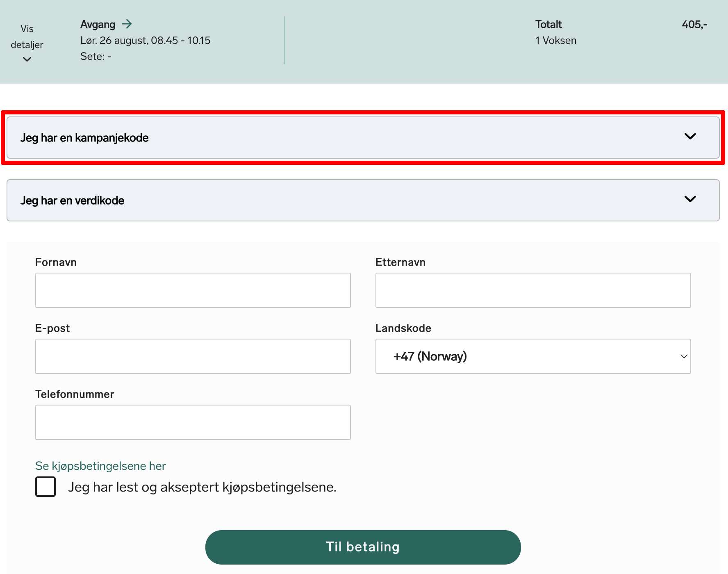Click the 'Avgang' departure heading
Image resolution: width=728 pixels, height=574 pixels.
(98, 25)
